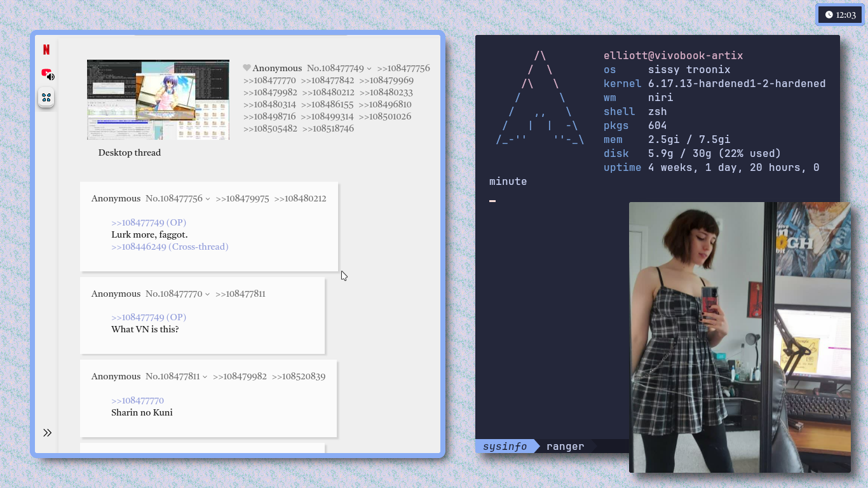
Task: Click post number No.108477770
Action: (x=173, y=294)
